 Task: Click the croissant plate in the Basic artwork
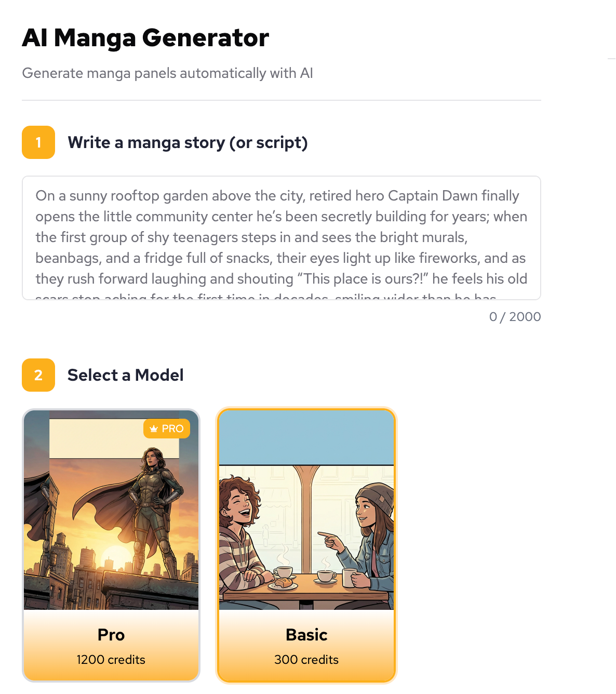coord(283,585)
